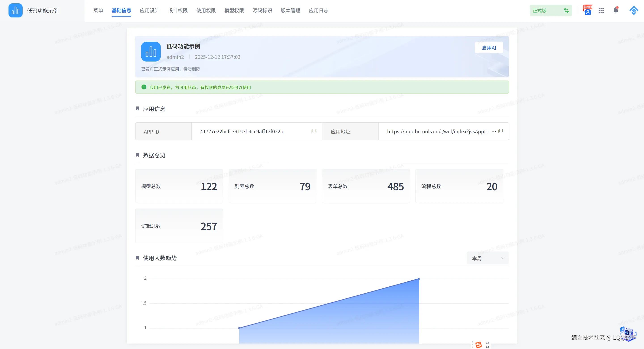The width and height of the screenshot is (644, 349).
Task: Click the HOT user avatar icon
Action: click(x=587, y=11)
